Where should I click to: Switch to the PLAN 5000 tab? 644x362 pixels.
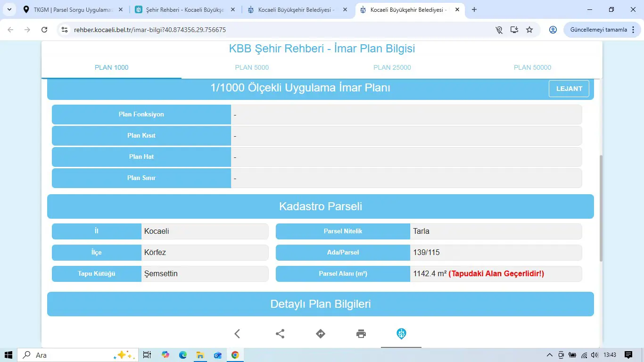pos(252,67)
